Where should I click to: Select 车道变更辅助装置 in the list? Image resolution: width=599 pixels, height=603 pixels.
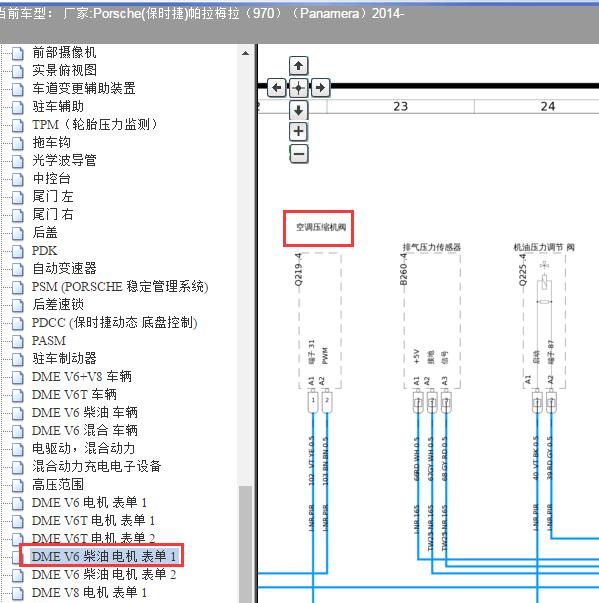tap(83, 88)
